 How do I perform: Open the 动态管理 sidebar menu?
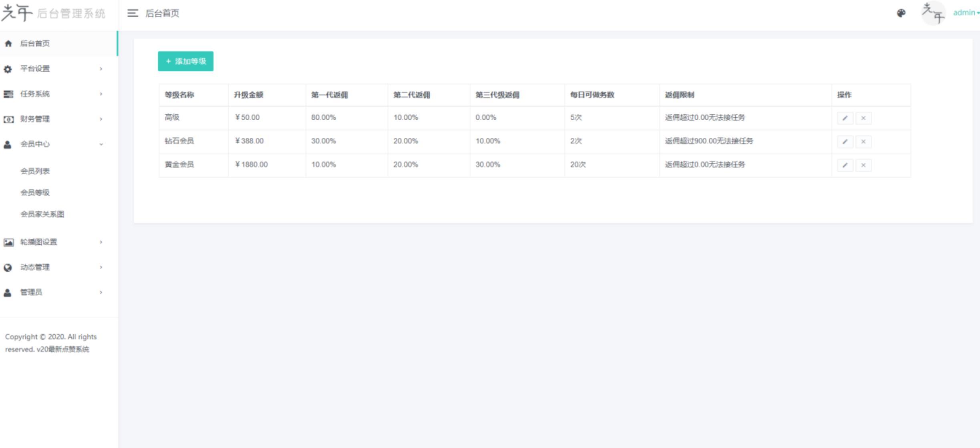point(58,267)
